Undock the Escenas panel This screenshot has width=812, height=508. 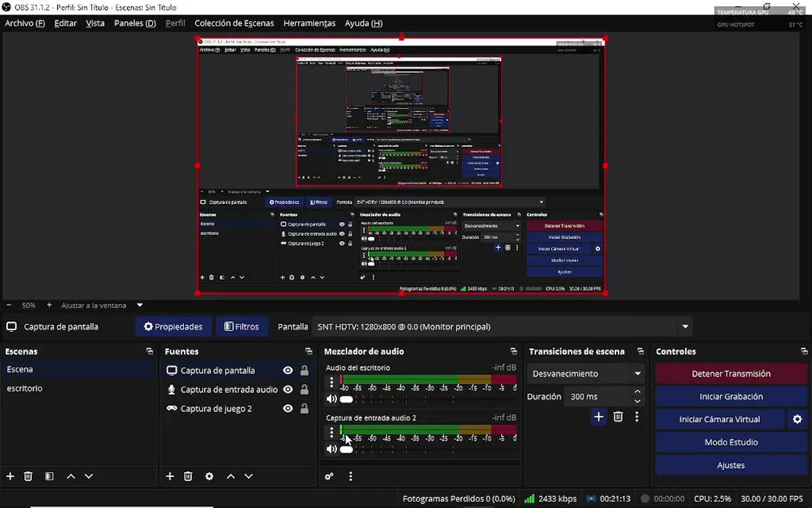tap(149, 351)
